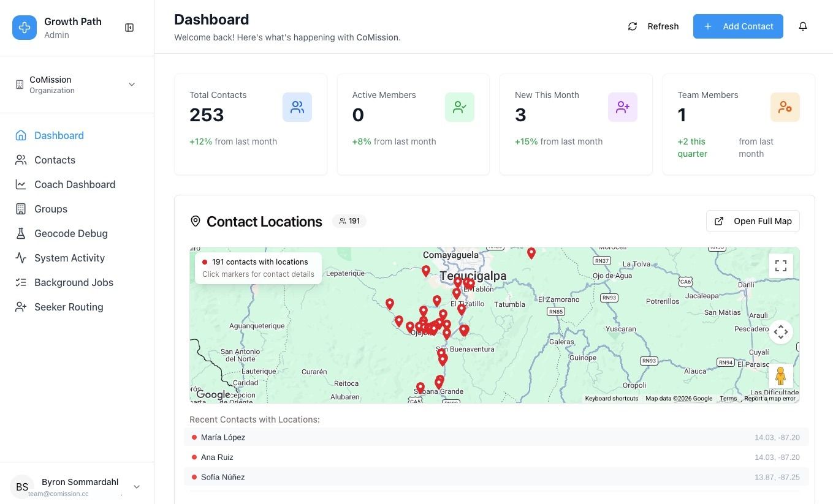This screenshot has height=504, width=833.
Task: Click the Total Contacts value 253
Action: (207, 115)
